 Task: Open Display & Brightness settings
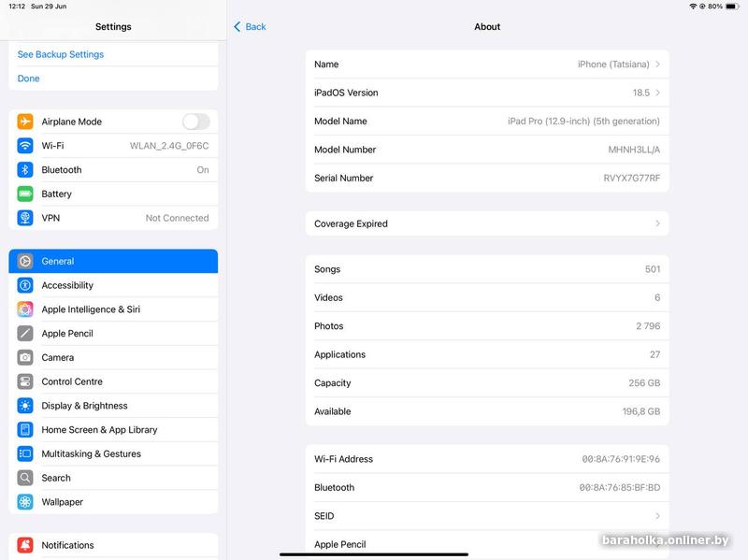click(113, 406)
